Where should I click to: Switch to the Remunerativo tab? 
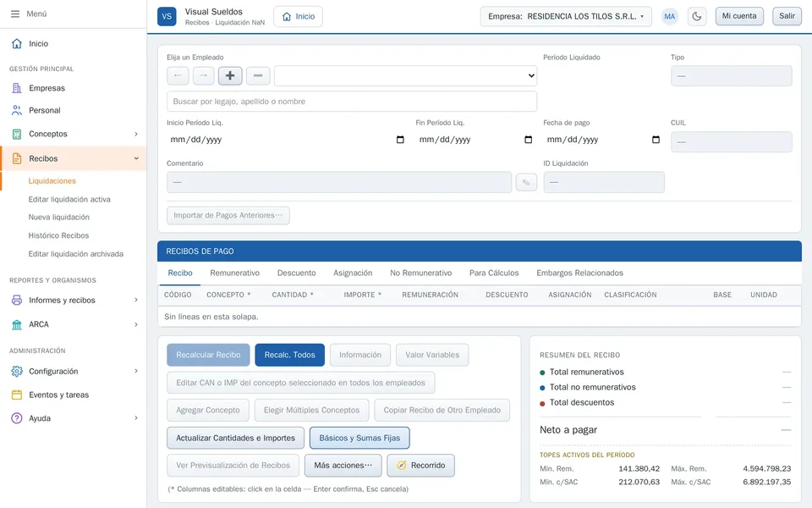tap(234, 273)
